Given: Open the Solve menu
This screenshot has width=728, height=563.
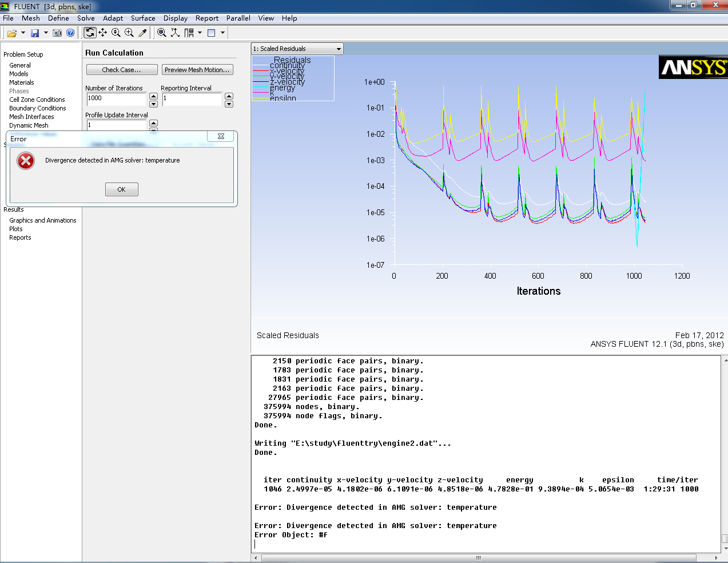Looking at the screenshot, I should pos(86,18).
